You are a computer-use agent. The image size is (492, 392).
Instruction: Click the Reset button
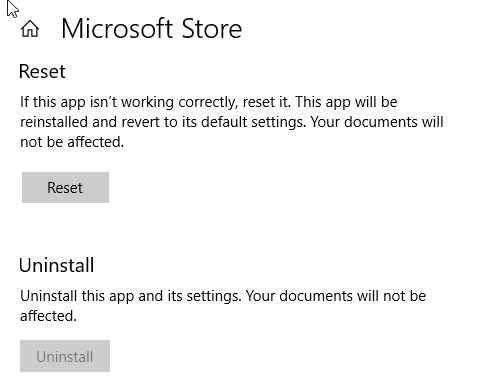pos(65,187)
